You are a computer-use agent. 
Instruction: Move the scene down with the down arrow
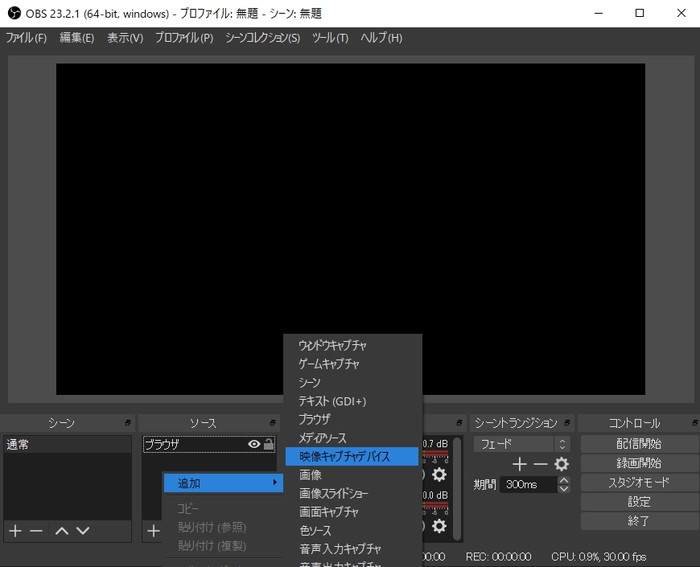pyautogui.click(x=83, y=531)
